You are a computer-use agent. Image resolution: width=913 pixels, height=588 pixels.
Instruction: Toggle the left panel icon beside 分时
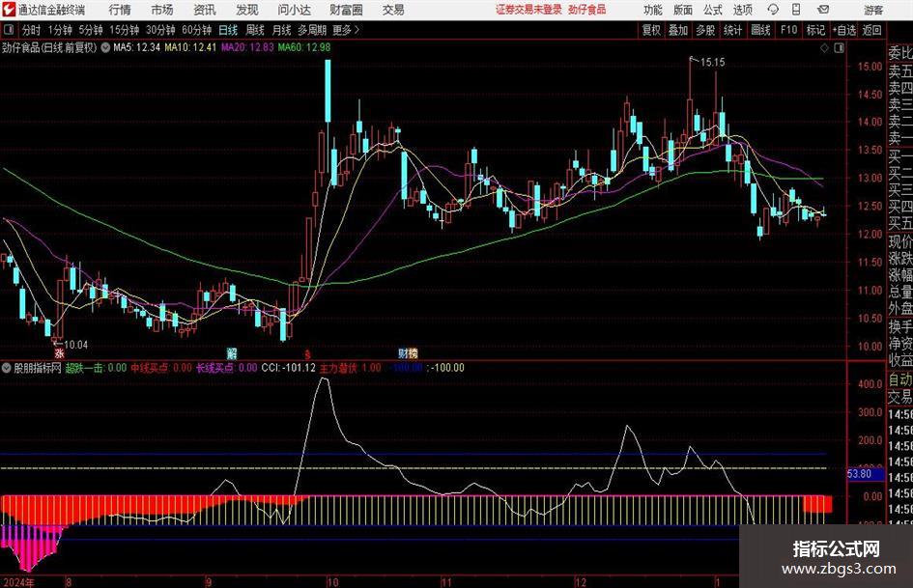pyautogui.click(x=9, y=30)
